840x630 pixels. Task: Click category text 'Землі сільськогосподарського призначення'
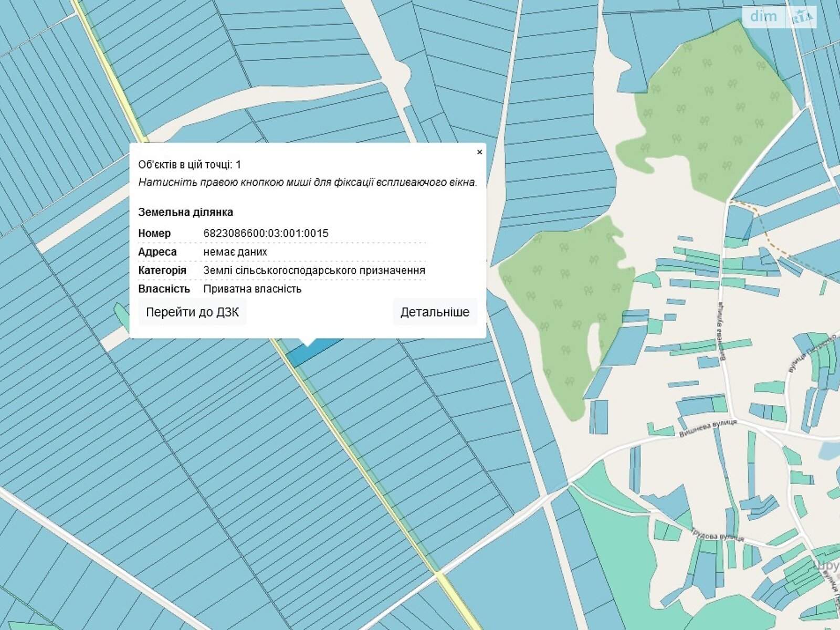(314, 270)
